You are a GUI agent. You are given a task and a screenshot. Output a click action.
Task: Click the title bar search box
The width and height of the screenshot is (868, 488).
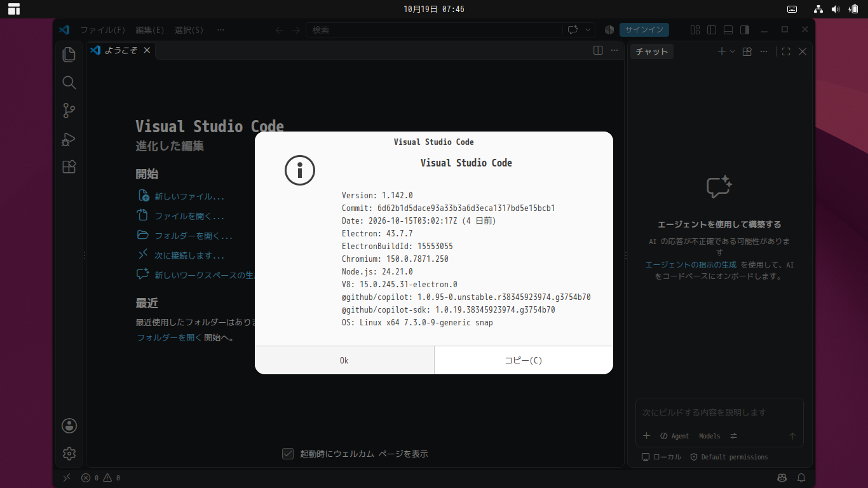pyautogui.click(x=433, y=30)
